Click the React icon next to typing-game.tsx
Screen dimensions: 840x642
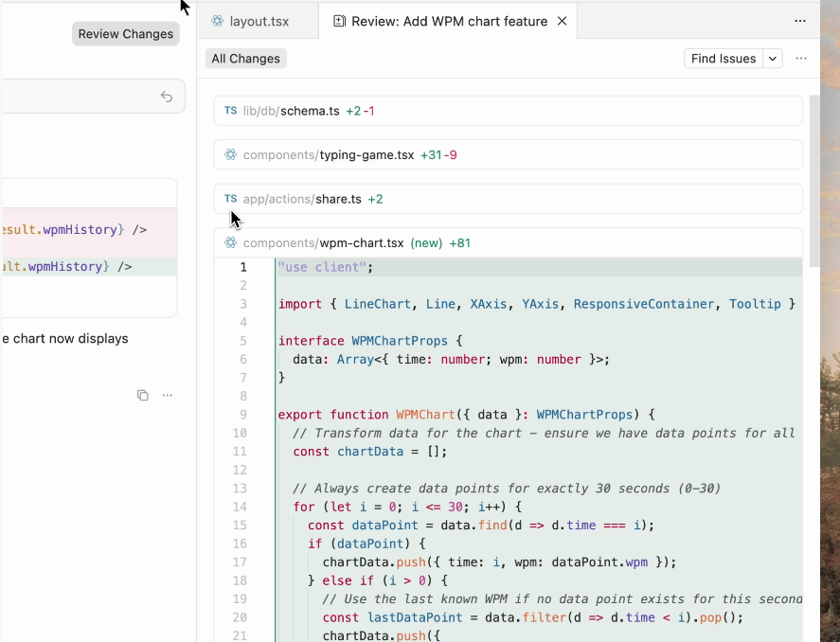[x=230, y=154]
